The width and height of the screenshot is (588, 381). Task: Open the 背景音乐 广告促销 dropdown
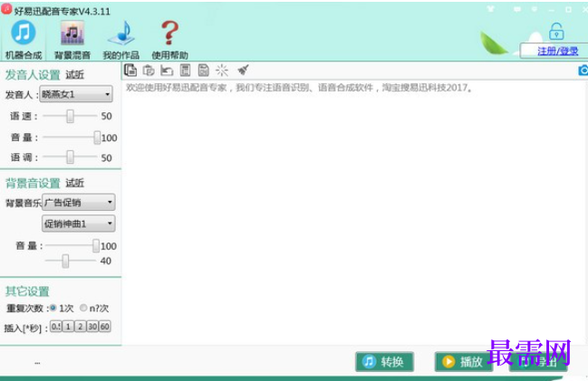pos(79,203)
